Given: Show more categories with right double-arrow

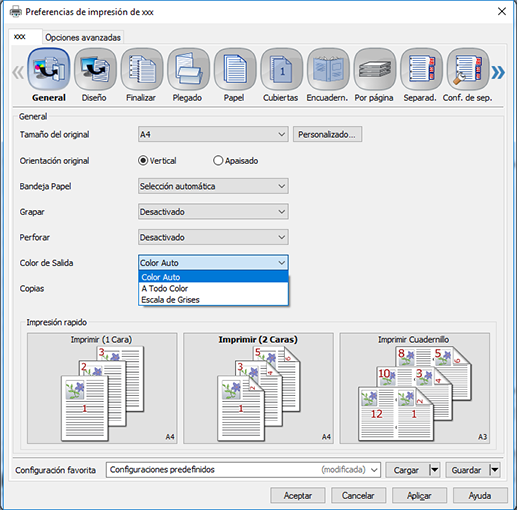Looking at the screenshot, I should click(x=498, y=72).
